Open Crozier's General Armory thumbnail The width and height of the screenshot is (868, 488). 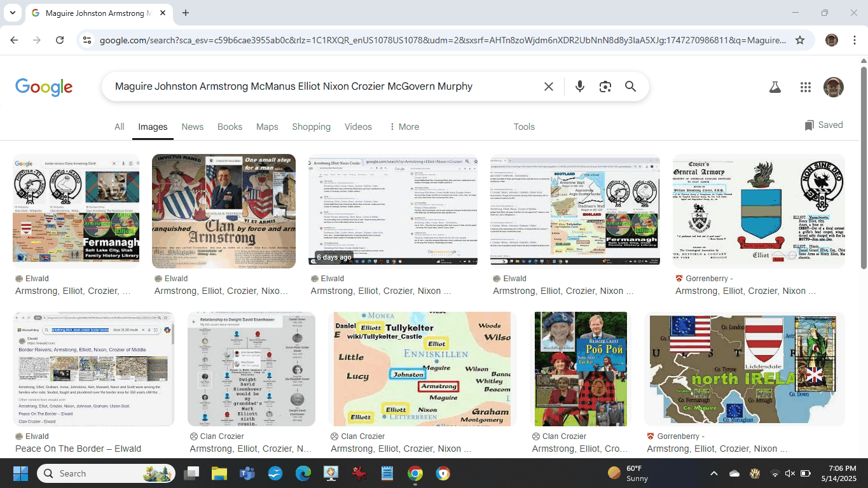pyautogui.click(x=759, y=211)
